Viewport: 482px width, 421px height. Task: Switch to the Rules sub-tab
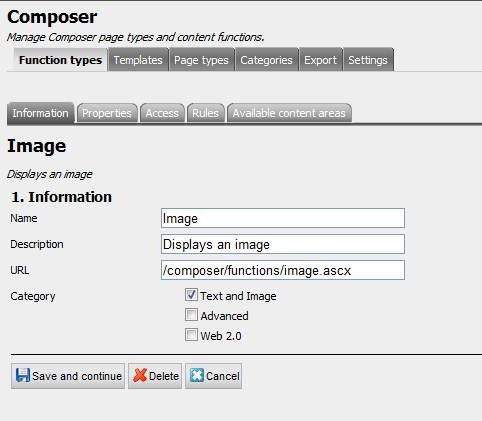tap(205, 113)
